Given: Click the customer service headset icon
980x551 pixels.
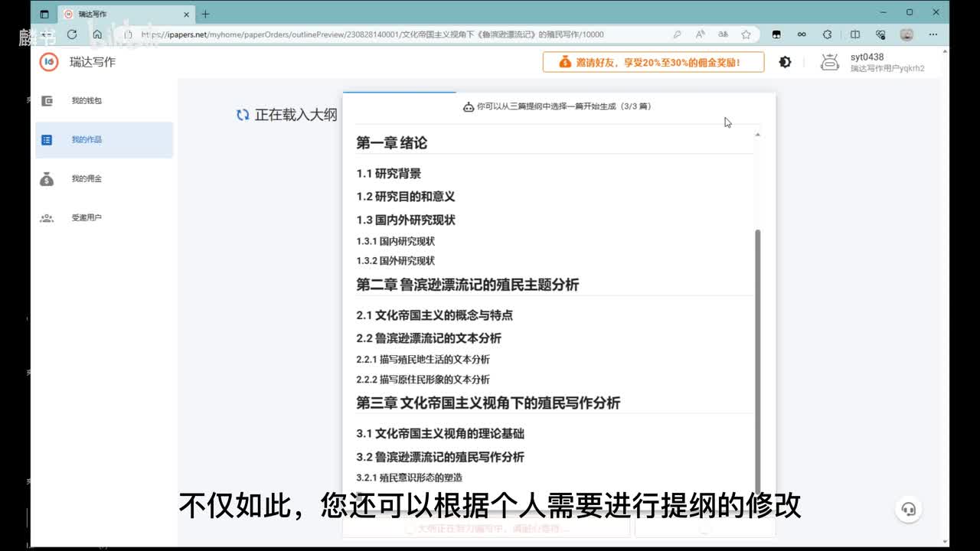Looking at the screenshot, I should point(909,509).
